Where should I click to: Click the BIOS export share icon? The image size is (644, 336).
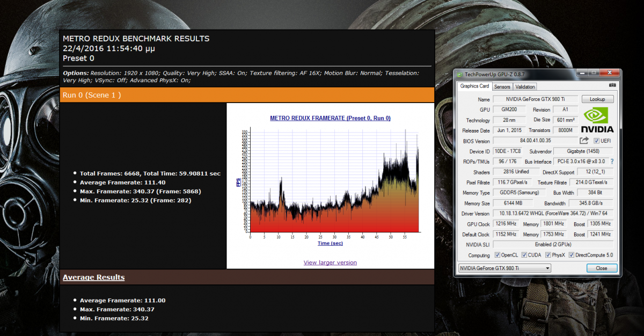(584, 141)
